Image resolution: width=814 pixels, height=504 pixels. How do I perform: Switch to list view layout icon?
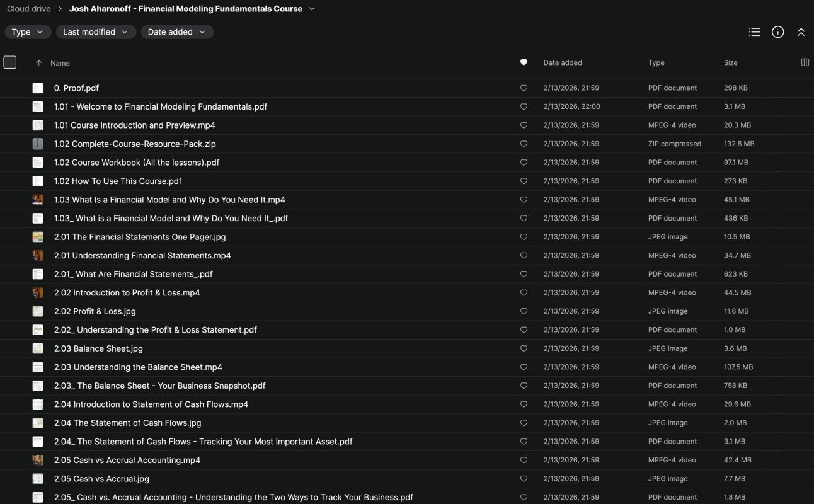point(754,32)
